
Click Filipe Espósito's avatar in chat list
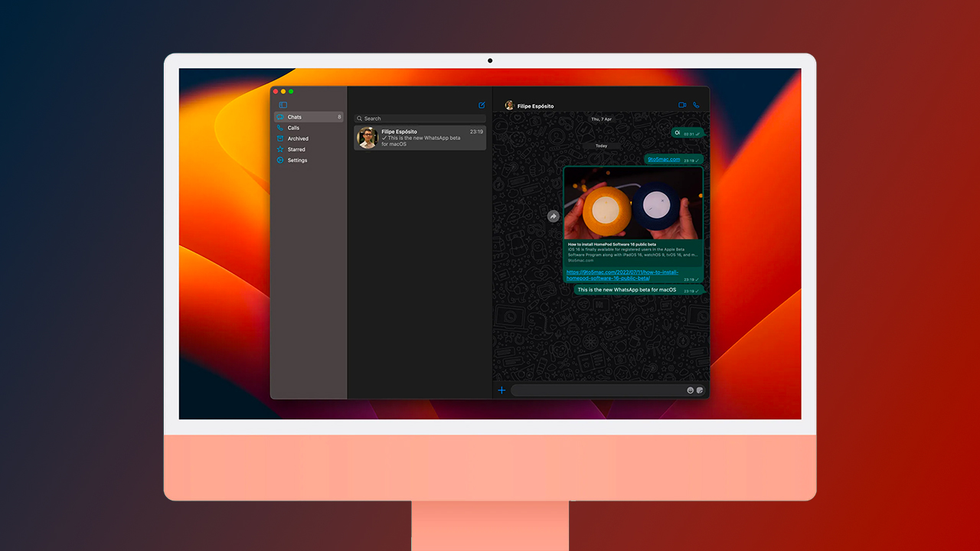(367, 138)
